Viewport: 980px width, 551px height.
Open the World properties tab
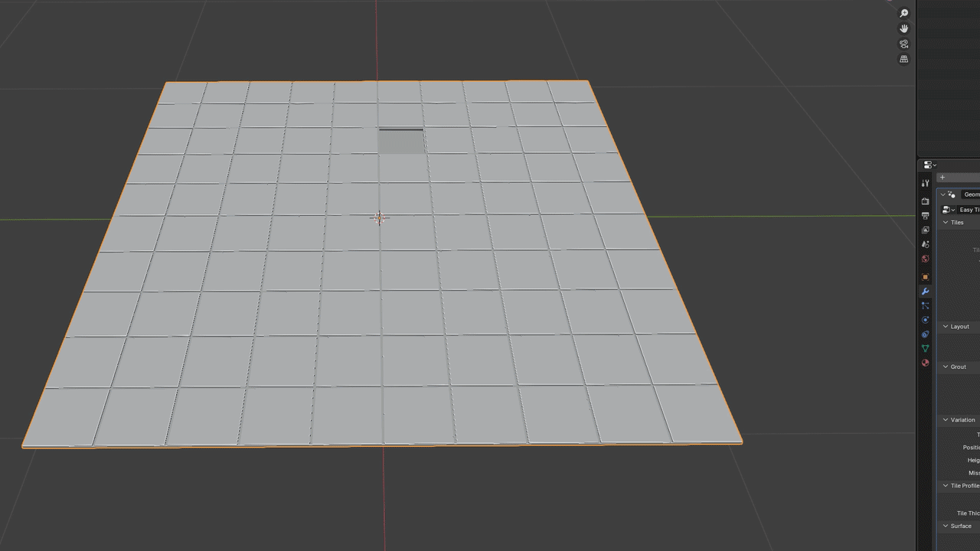(x=926, y=259)
